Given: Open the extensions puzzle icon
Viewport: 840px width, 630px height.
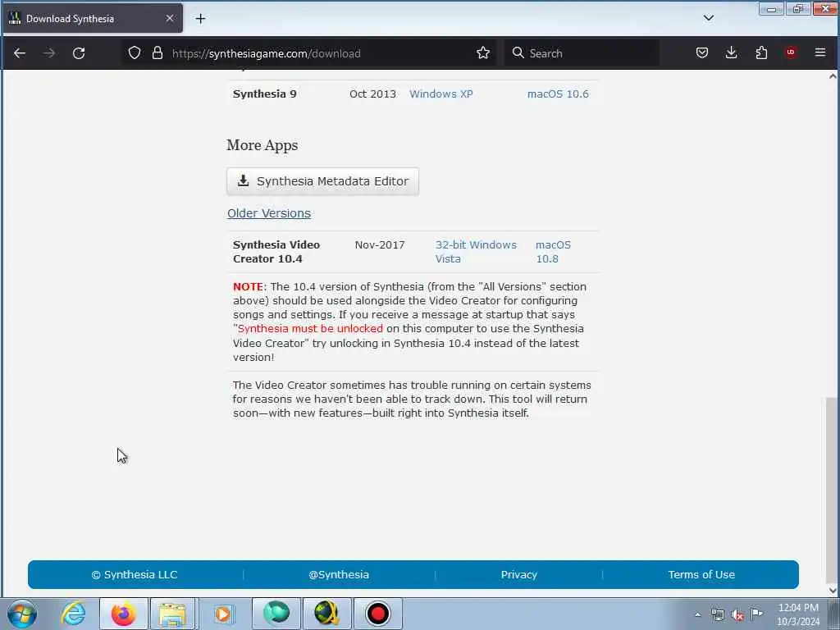Looking at the screenshot, I should pos(761,52).
